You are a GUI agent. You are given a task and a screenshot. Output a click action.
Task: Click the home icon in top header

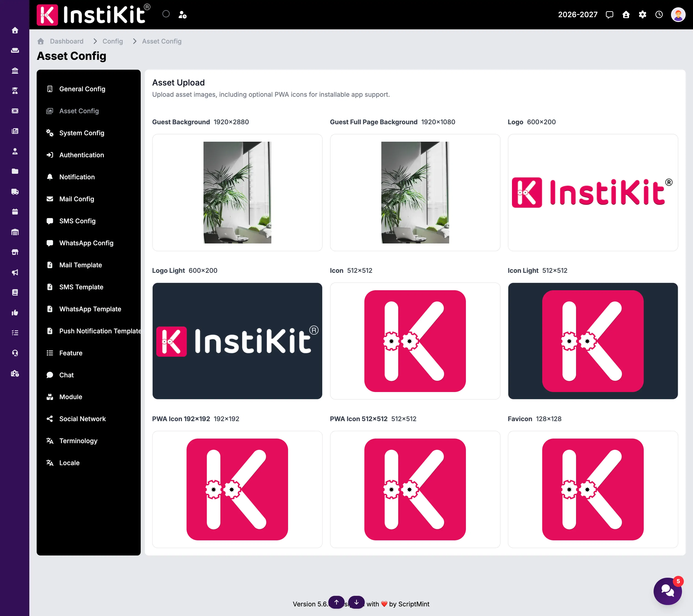click(626, 15)
